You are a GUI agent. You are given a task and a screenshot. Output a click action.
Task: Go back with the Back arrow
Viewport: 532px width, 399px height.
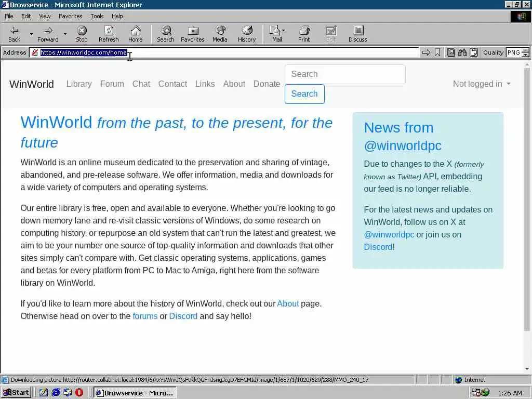(14, 34)
